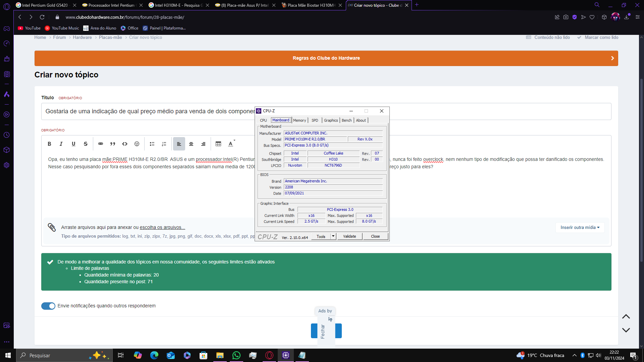Show hidden system tray icons

click(x=574, y=355)
